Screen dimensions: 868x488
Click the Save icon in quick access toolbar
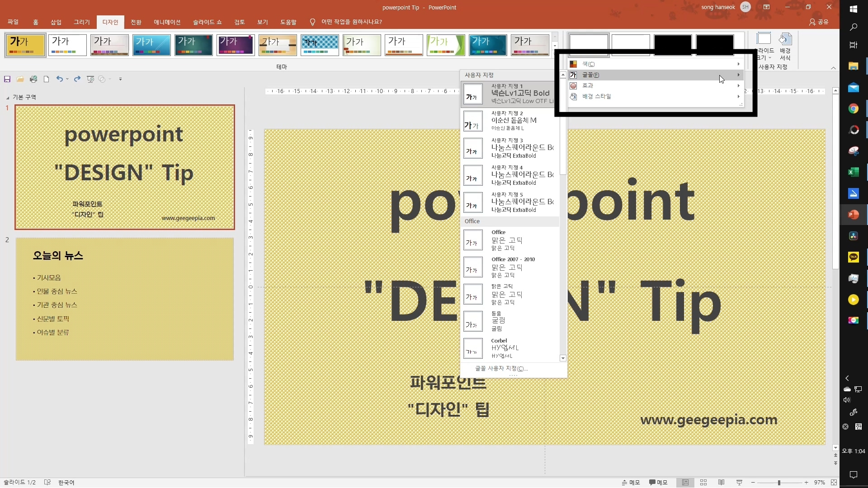pyautogui.click(x=7, y=79)
